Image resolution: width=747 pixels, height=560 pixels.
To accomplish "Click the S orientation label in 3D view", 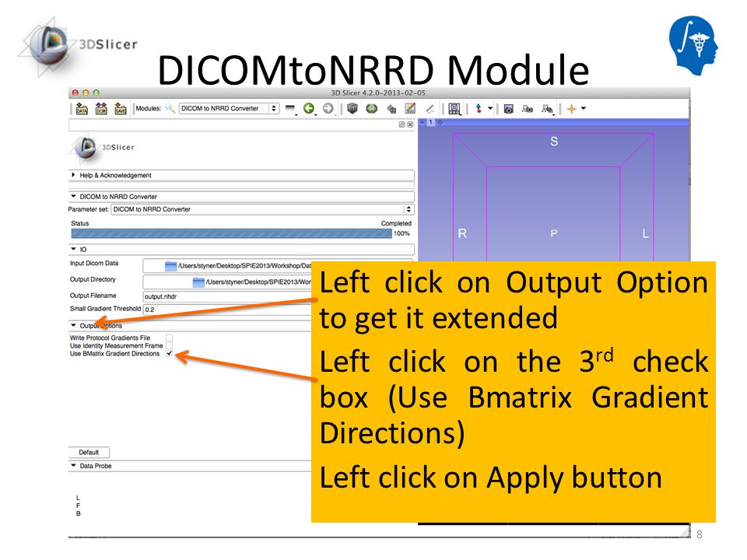I will click(553, 142).
